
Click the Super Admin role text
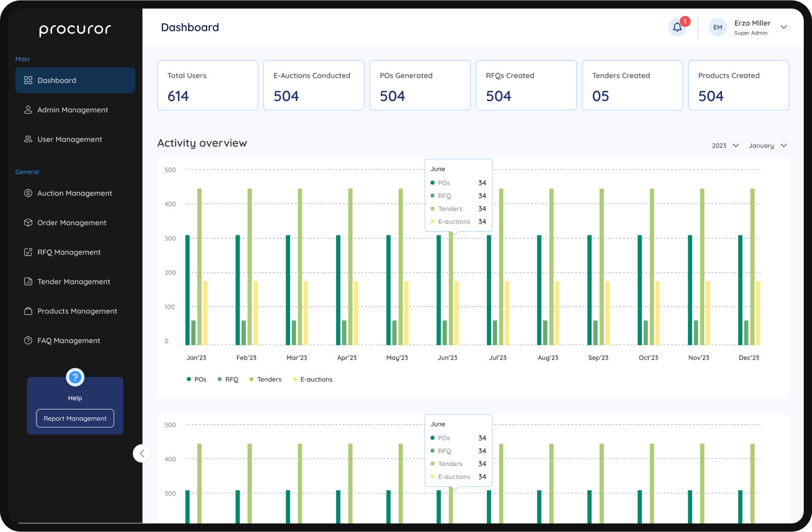(x=751, y=33)
